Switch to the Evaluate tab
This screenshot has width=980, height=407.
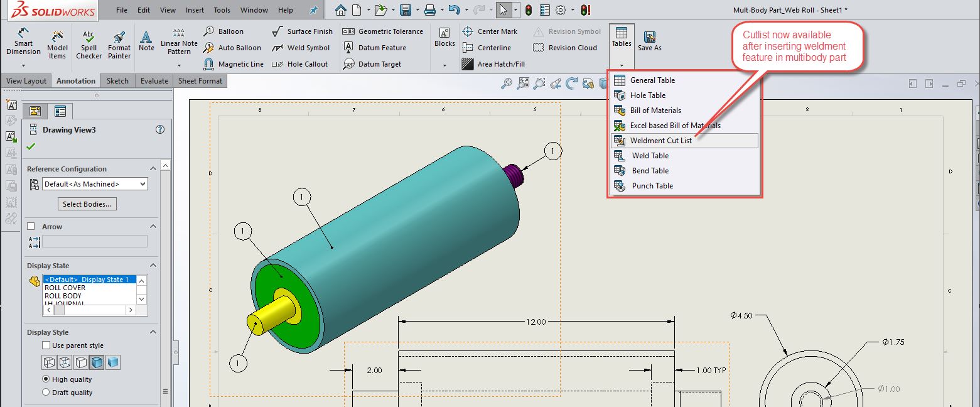pos(154,81)
